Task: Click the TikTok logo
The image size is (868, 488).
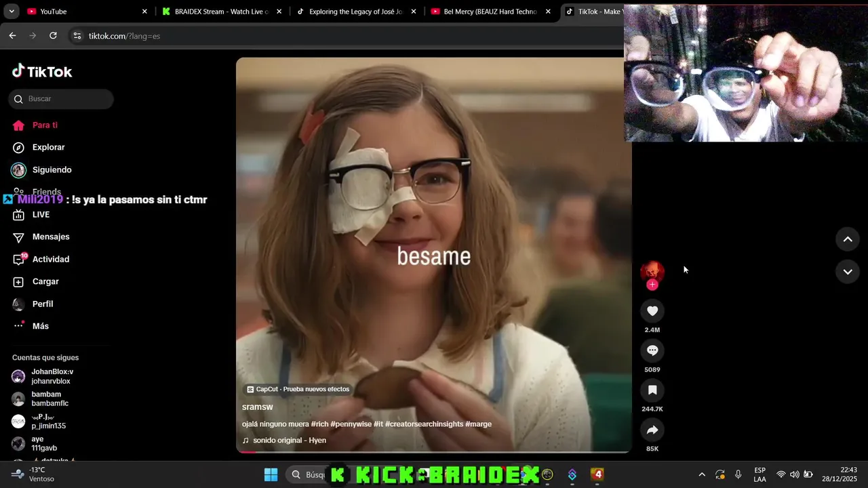Action: (x=42, y=71)
